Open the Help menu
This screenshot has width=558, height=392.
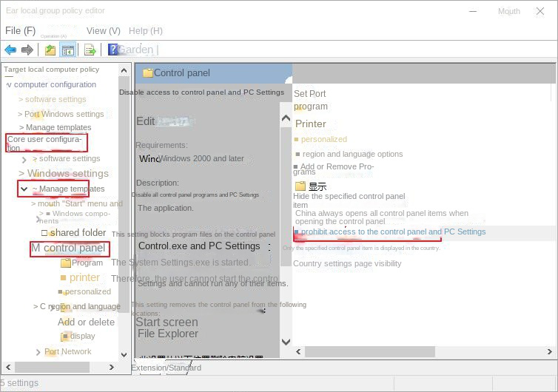(x=145, y=31)
